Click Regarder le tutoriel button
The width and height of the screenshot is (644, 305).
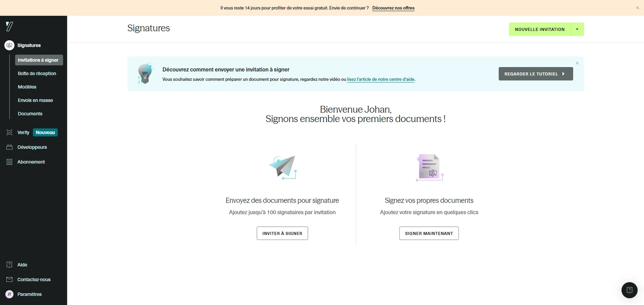[536, 74]
